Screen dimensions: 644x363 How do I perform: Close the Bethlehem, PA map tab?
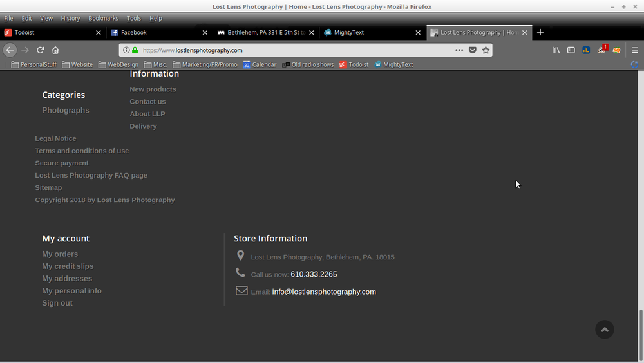click(x=311, y=32)
